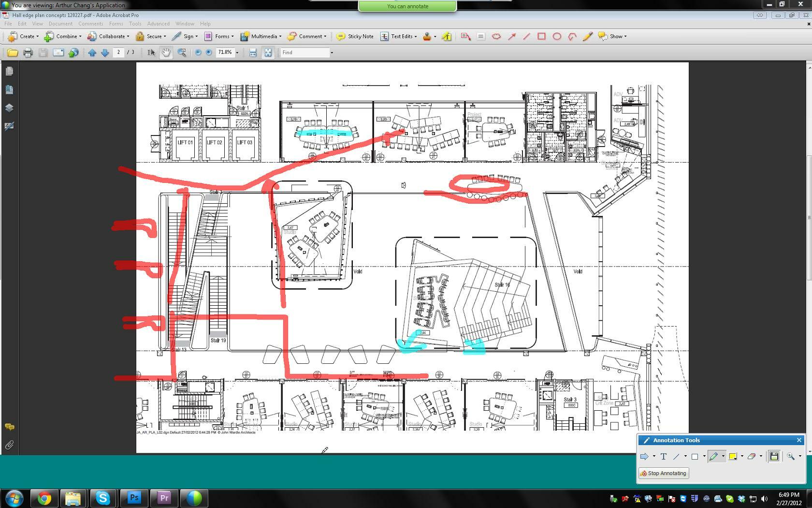Pick the yellow annotation color swatch
This screenshot has height=508, width=812.
733,456
